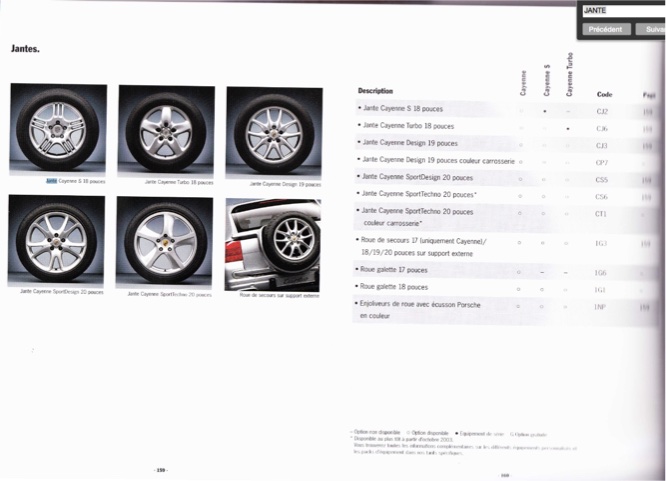The height and width of the screenshot is (481, 666).
Task: Click the caption 'Roue de secours sur support externe'
Action: [x=279, y=295]
